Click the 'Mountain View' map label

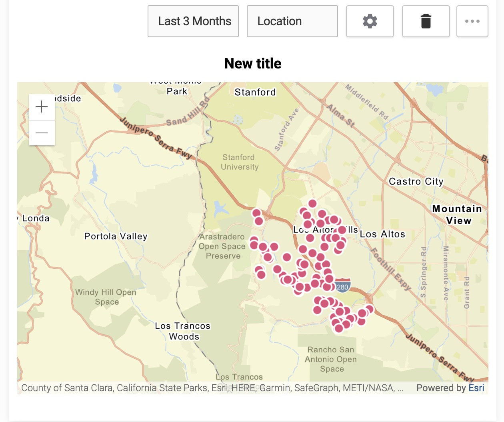458,215
